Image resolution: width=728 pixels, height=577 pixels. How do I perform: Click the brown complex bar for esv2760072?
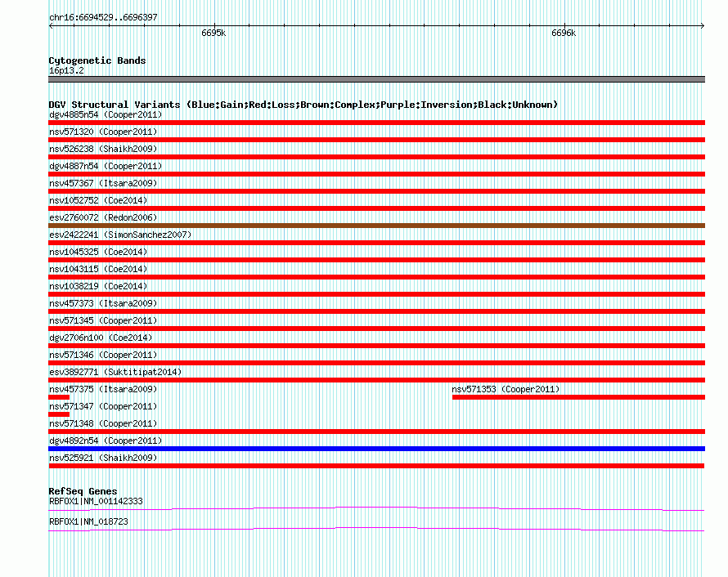376,226
